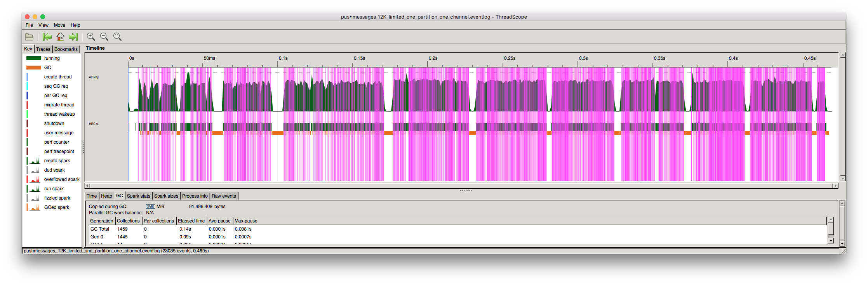The width and height of the screenshot is (868, 285).
Task: Show the Time tab
Action: (92, 196)
